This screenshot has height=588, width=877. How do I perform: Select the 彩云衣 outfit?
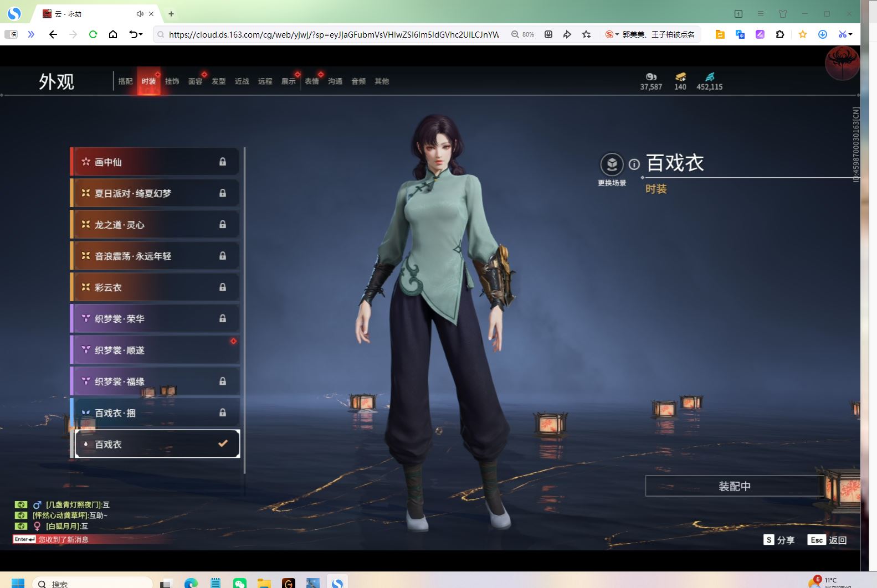155,287
